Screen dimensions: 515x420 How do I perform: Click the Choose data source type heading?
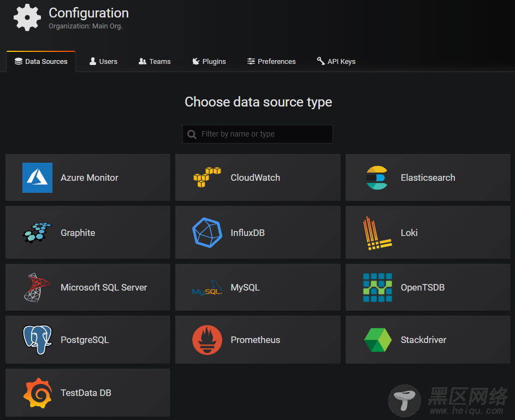coord(258,102)
